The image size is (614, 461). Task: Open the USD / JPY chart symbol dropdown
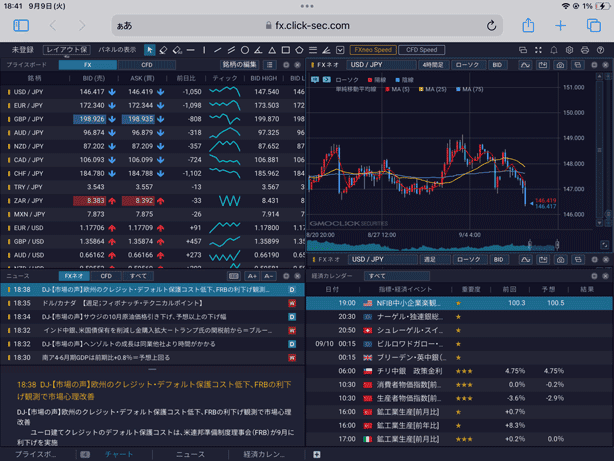coord(365,65)
